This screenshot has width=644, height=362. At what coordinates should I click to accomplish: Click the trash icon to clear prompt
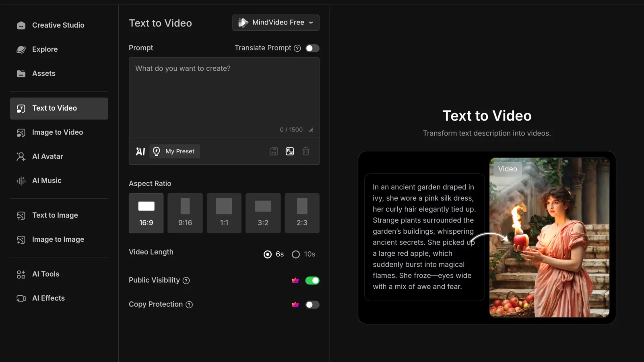(x=306, y=151)
